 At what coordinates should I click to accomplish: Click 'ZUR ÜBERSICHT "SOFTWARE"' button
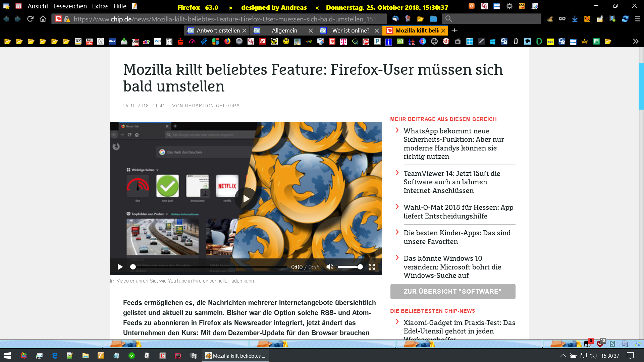click(452, 292)
